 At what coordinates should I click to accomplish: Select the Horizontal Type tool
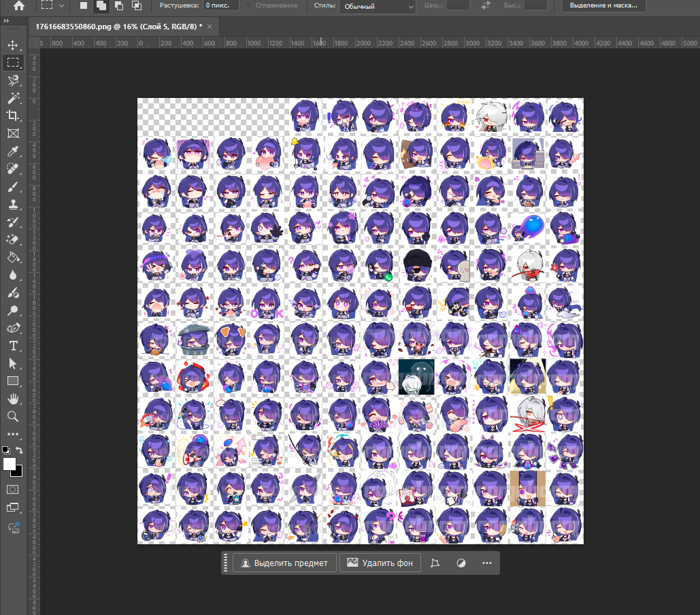pyautogui.click(x=13, y=346)
